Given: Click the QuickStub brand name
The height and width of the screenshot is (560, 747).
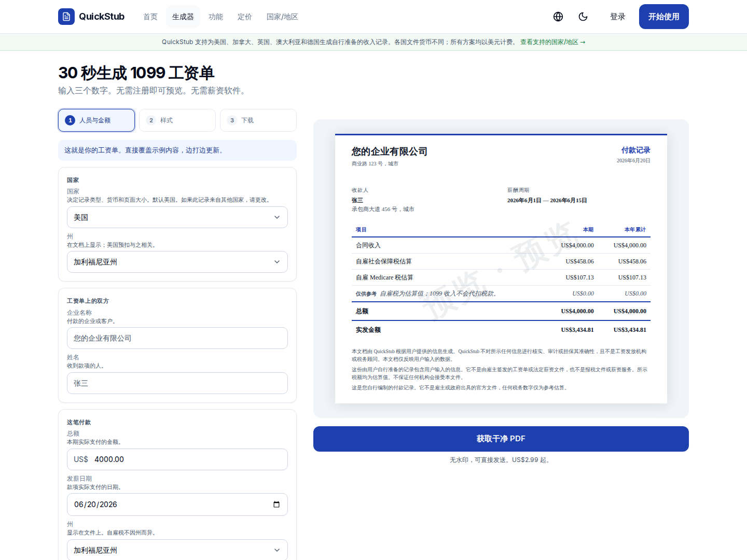Looking at the screenshot, I should (102, 17).
